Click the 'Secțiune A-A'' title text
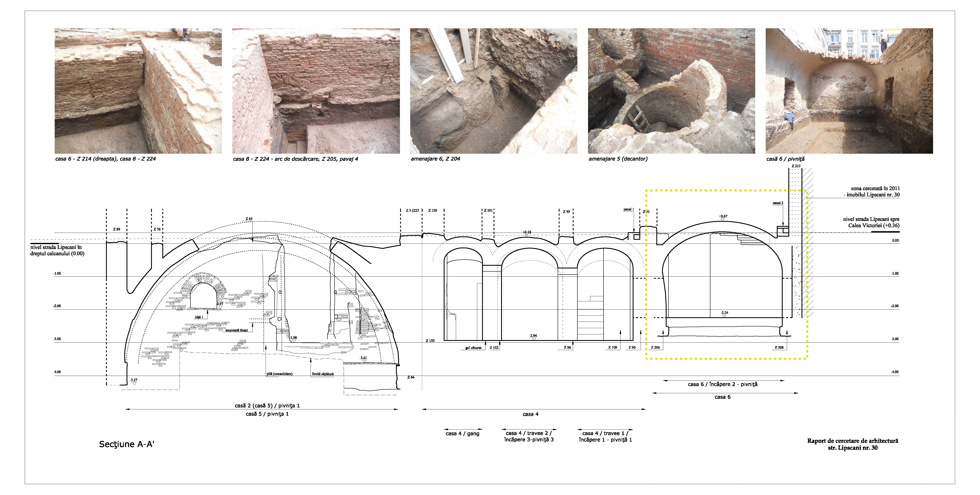This screenshot has width=980, height=495. [126, 444]
